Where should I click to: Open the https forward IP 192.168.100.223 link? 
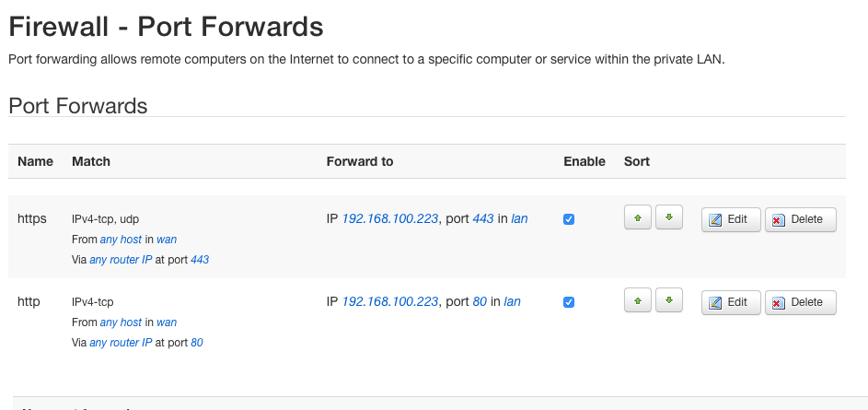click(x=390, y=219)
